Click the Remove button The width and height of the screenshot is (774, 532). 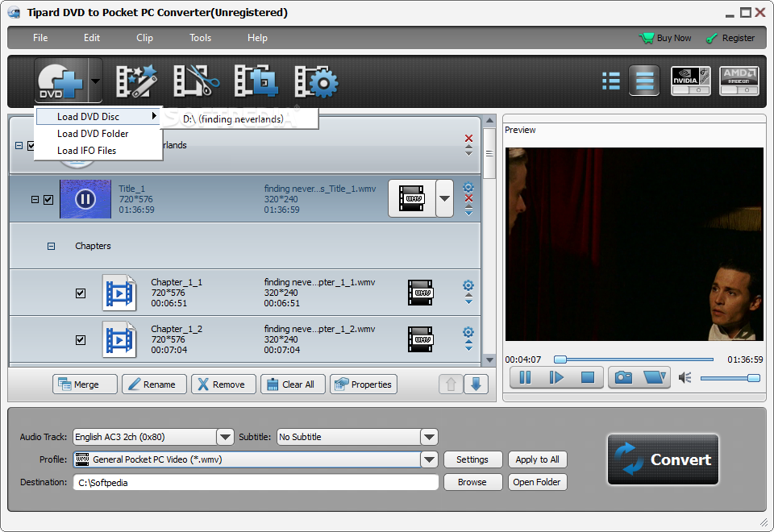point(223,384)
